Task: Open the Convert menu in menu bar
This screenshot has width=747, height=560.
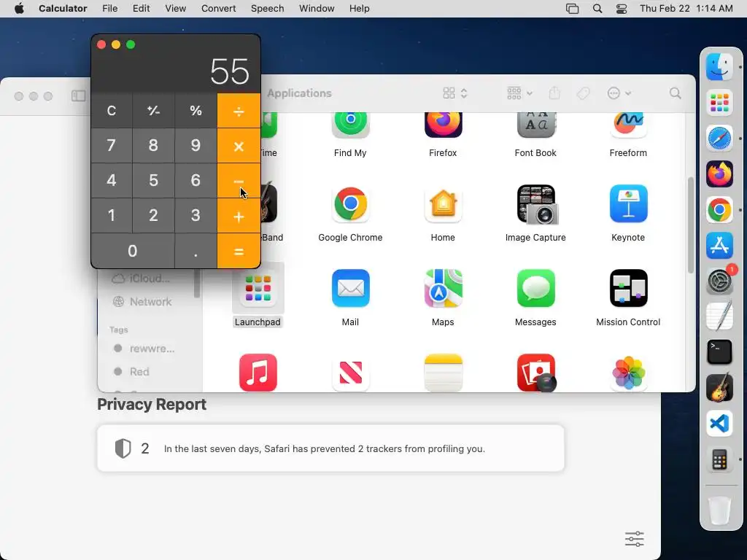Action: pos(218,9)
